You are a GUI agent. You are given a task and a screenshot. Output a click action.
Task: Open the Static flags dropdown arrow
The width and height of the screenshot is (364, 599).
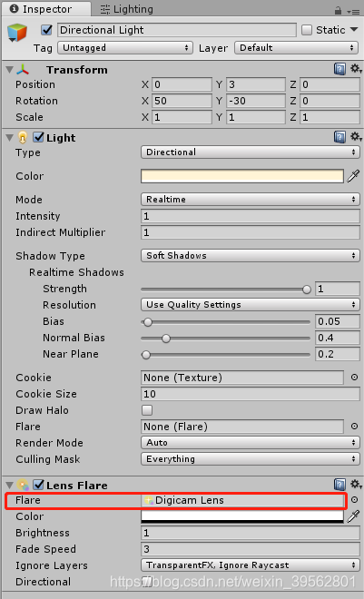coord(354,29)
